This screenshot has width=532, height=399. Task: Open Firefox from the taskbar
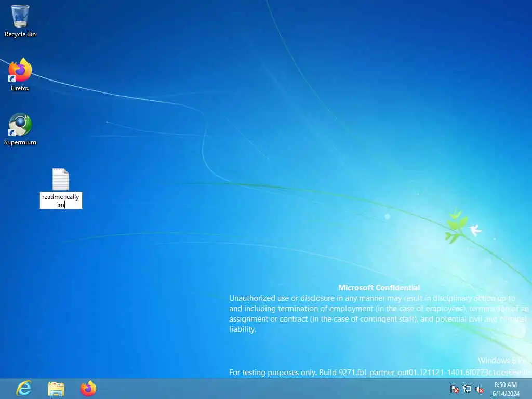[88, 389]
